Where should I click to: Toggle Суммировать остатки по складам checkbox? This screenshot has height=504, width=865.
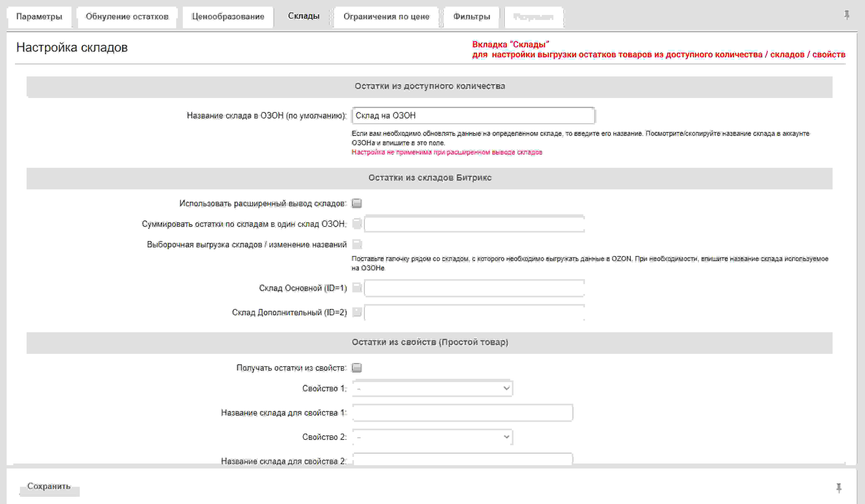[357, 224]
